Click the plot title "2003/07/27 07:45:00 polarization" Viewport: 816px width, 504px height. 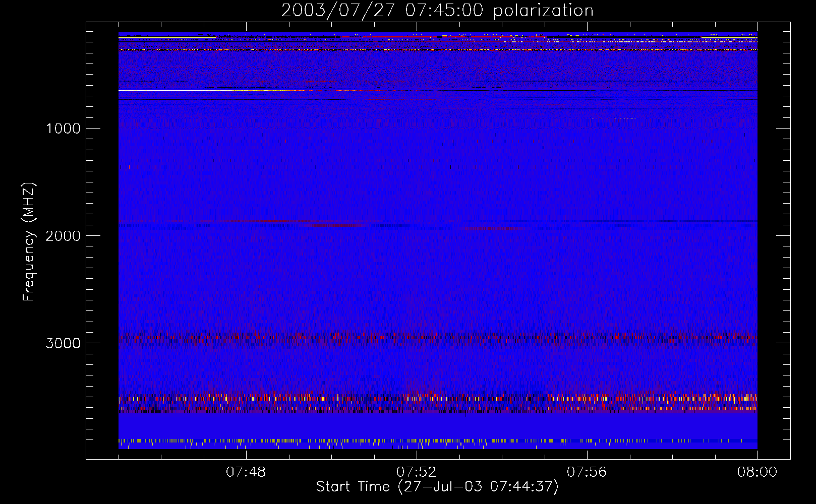click(x=437, y=11)
